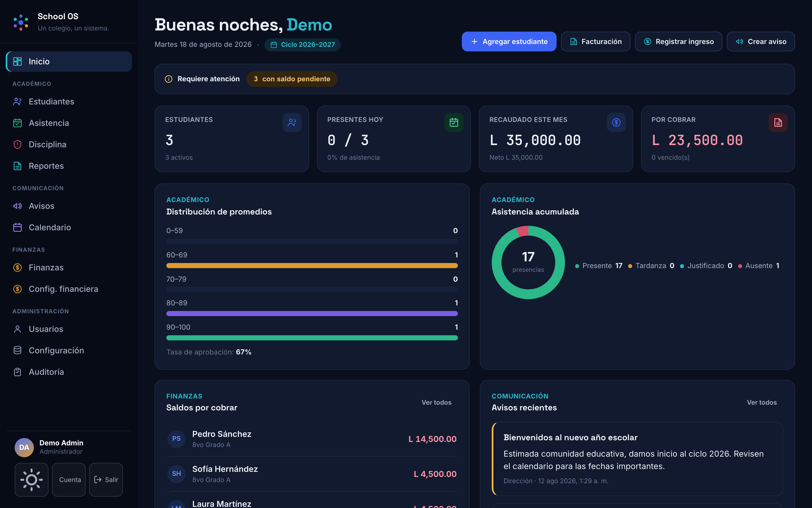Click the '3 con saldo pendiente' badge

[292, 79]
